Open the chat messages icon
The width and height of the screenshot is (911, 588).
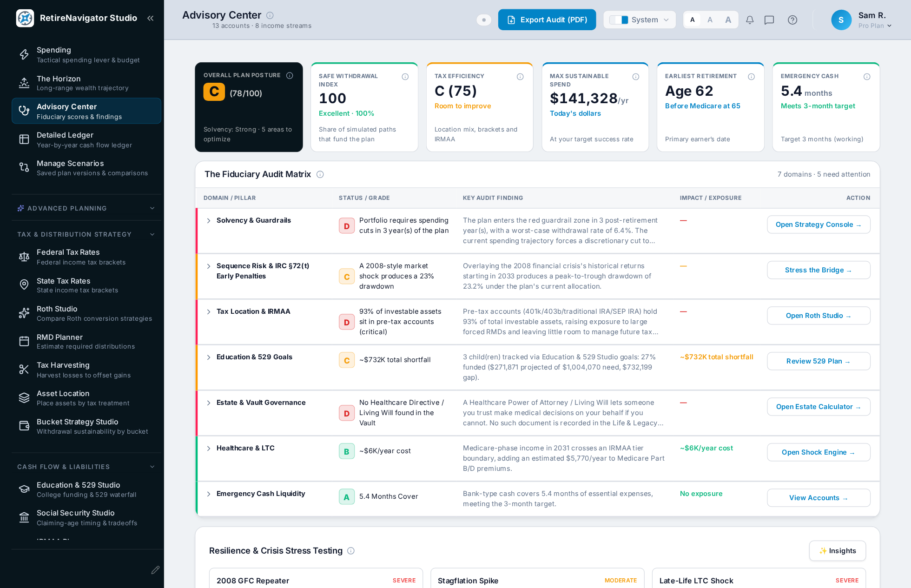[769, 20]
